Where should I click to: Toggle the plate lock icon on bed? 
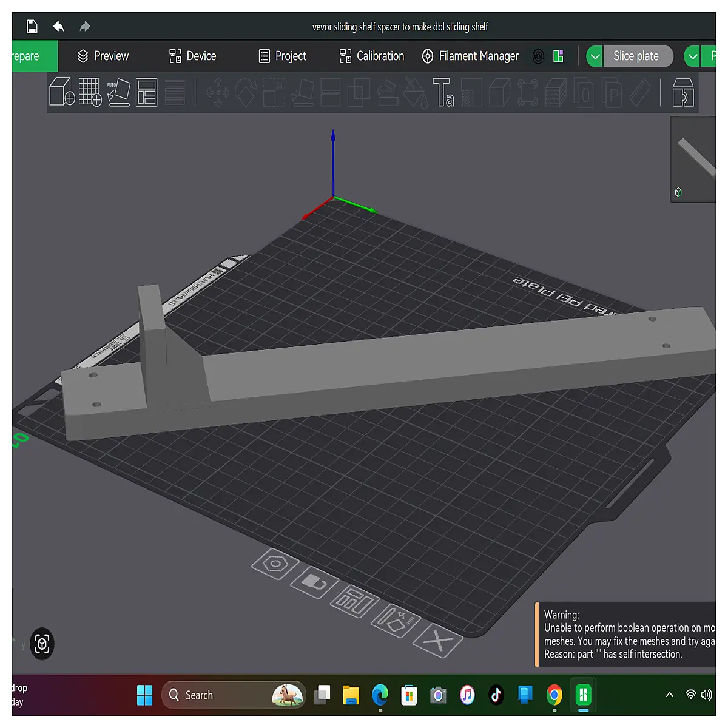pyautogui.click(x=314, y=583)
